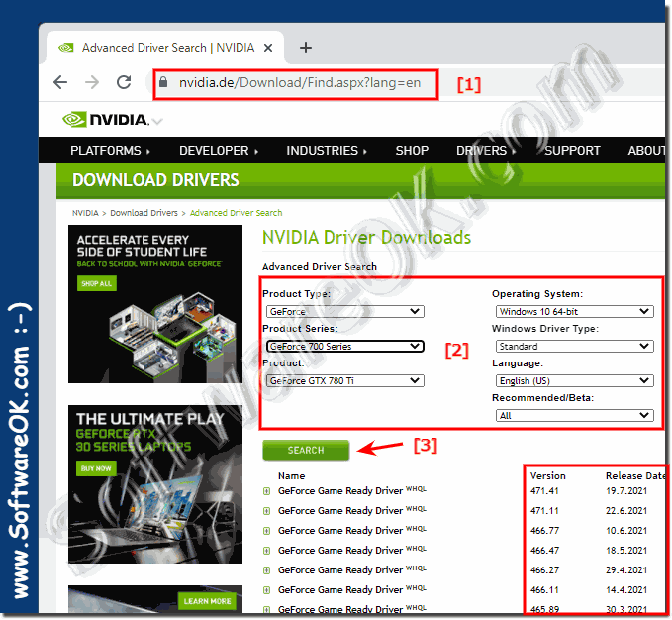Image resolution: width=672 pixels, height=620 pixels.
Task: Open the Operating System dropdown
Action: pos(574,311)
